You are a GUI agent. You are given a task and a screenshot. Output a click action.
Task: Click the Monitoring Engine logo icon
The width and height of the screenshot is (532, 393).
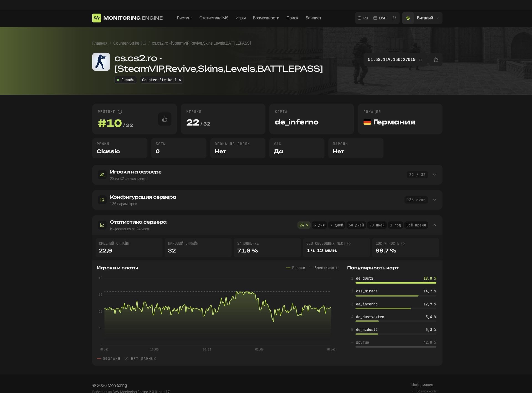pyautogui.click(x=97, y=18)
